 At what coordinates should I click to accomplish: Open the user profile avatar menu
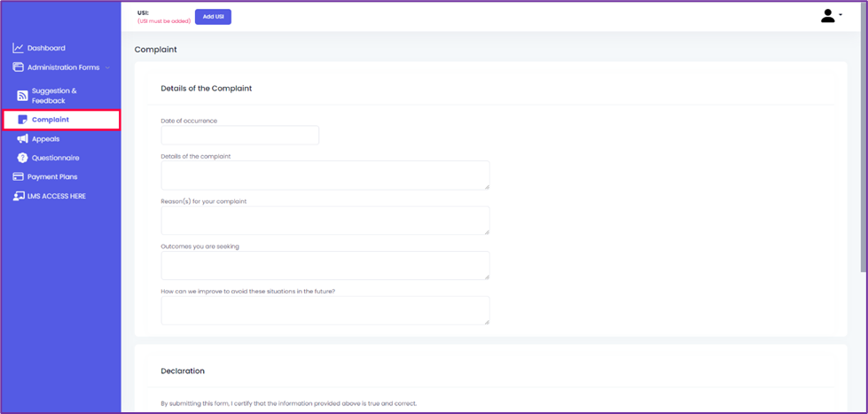click(x=827, y=16)
